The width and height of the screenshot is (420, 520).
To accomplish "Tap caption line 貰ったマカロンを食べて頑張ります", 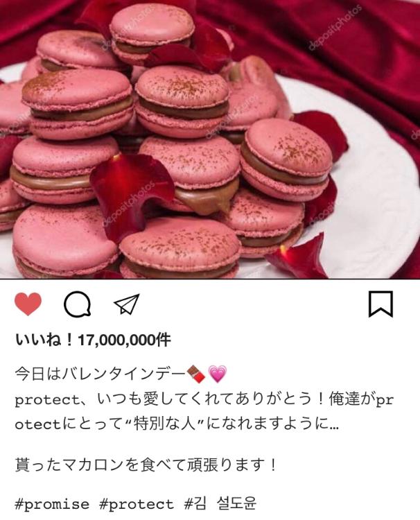I will [146, 465].
